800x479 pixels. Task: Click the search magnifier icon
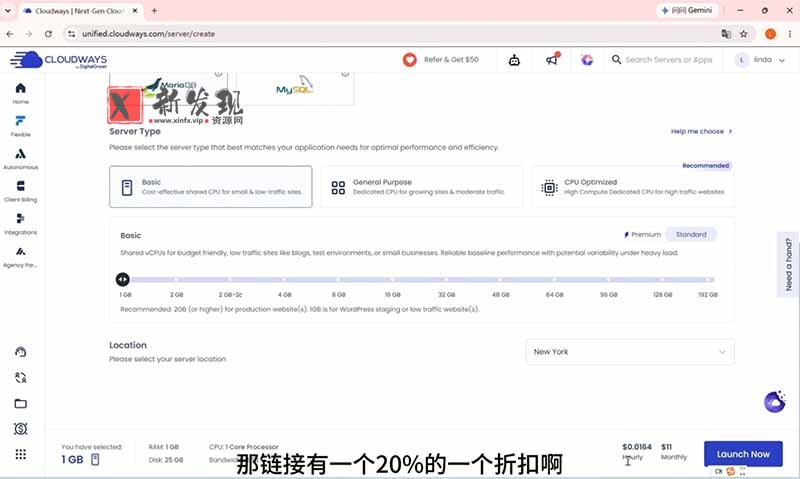click(616, 60)
